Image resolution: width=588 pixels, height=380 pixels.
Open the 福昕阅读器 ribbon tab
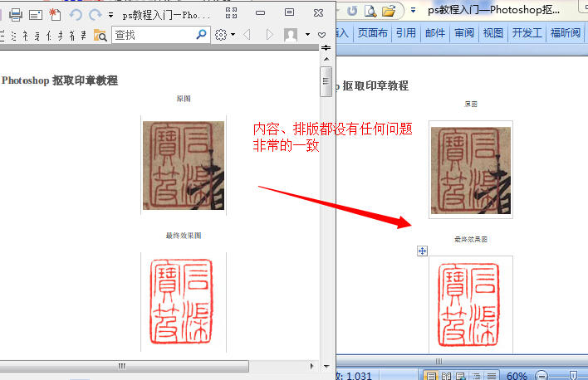[x=565, y=33]
